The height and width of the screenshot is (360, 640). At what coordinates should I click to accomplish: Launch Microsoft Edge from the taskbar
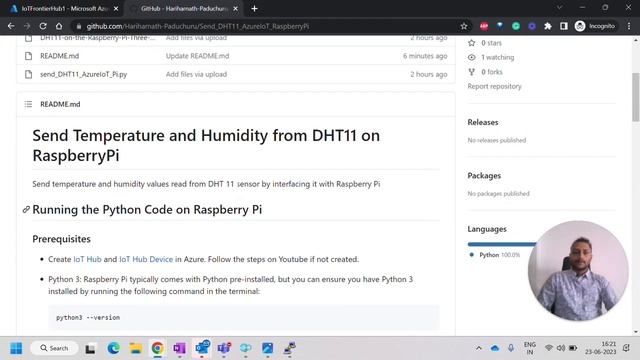[113, 348]
